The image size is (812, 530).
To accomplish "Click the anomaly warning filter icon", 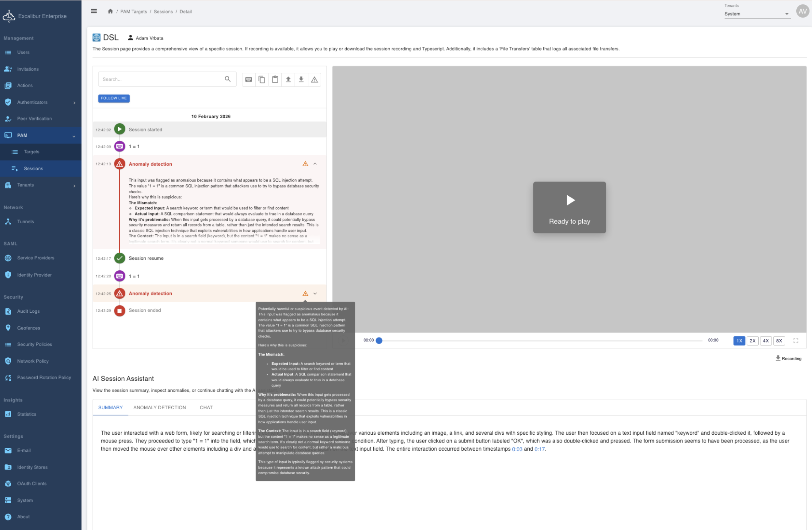I will (314, 79).
